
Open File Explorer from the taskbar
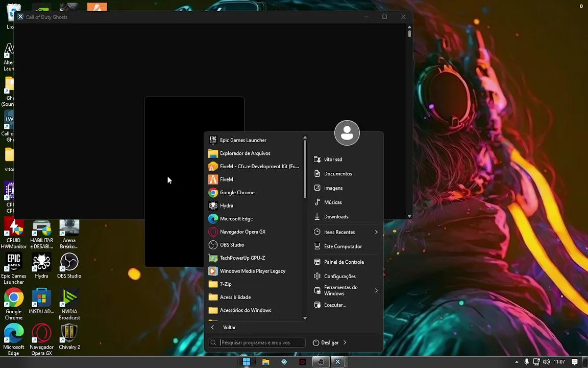265,362
